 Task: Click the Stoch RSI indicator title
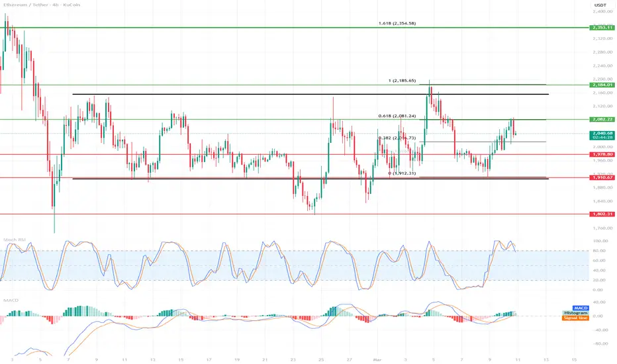(15, 240)
